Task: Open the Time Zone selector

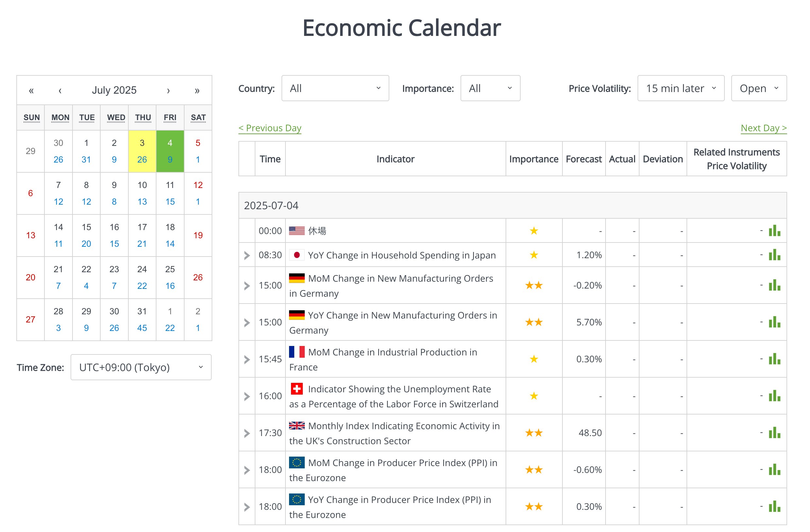Action: (x=141, y=367)
